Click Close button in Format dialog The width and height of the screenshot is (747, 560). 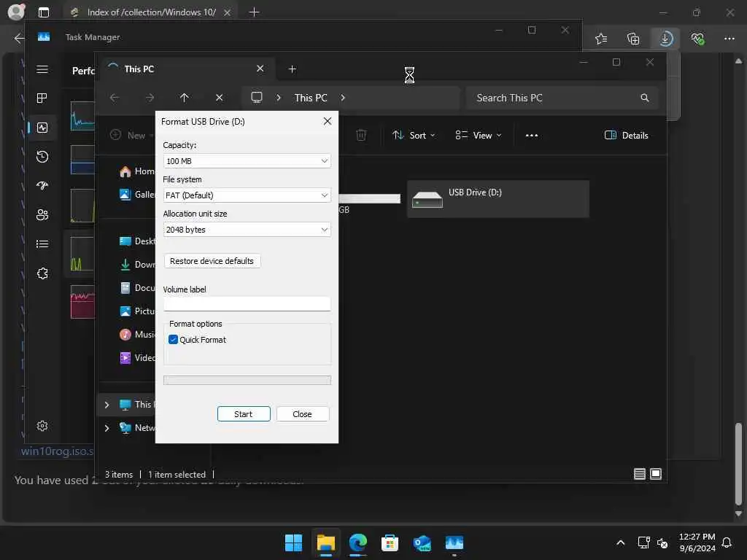(303, 414)
